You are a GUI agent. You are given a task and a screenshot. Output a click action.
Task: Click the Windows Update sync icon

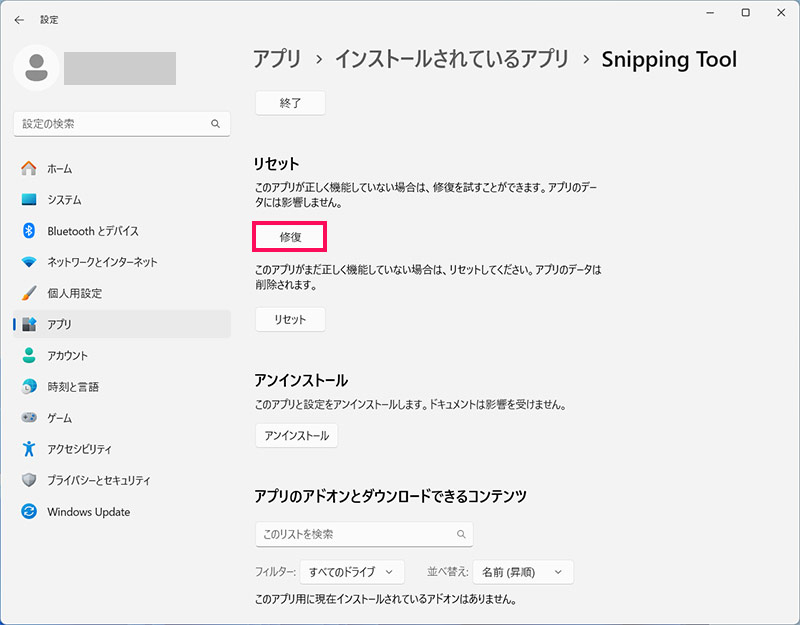29,511
